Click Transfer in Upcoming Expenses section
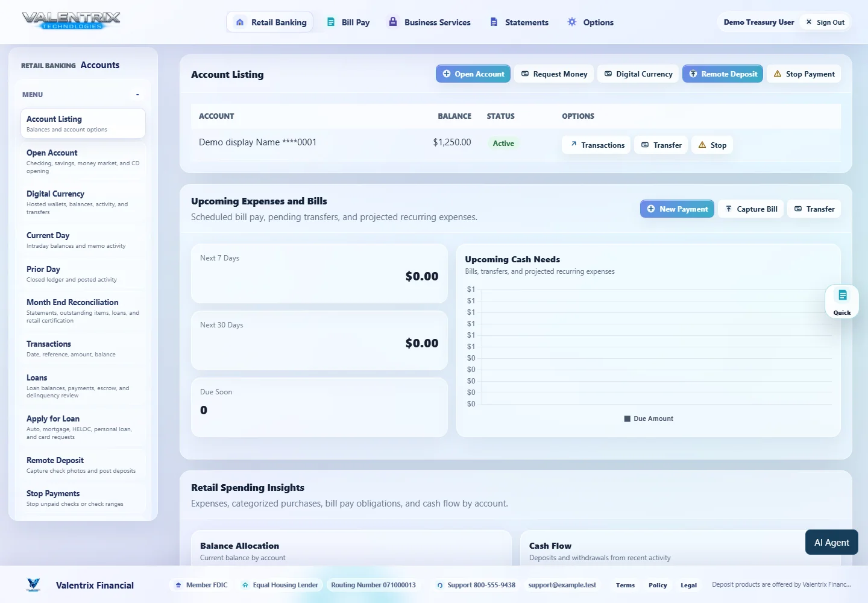The width and height of the screenshot is (868, 603). coord(814,209)
